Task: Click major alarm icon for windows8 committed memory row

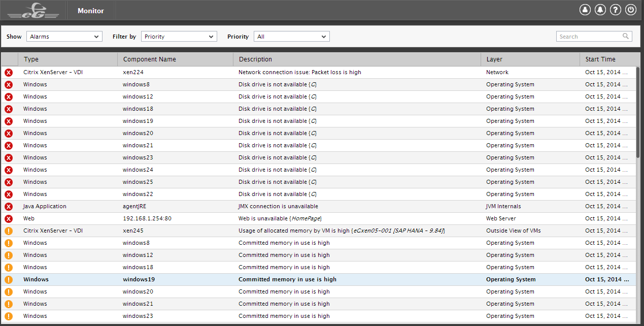Action: (x=9, y=243)
